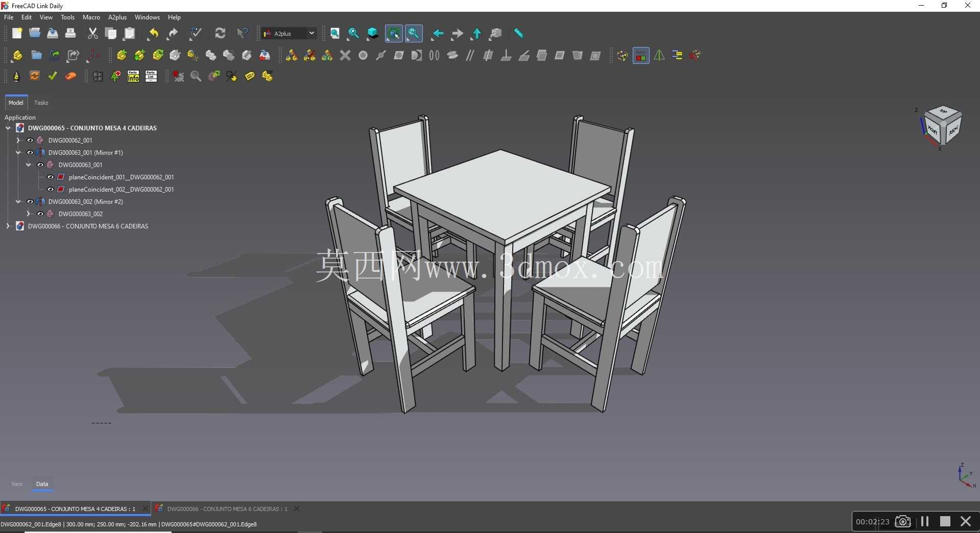Click the Fit Selection zoom icon
The height and width of the screenshot is (533, 980).
[353, 34]
